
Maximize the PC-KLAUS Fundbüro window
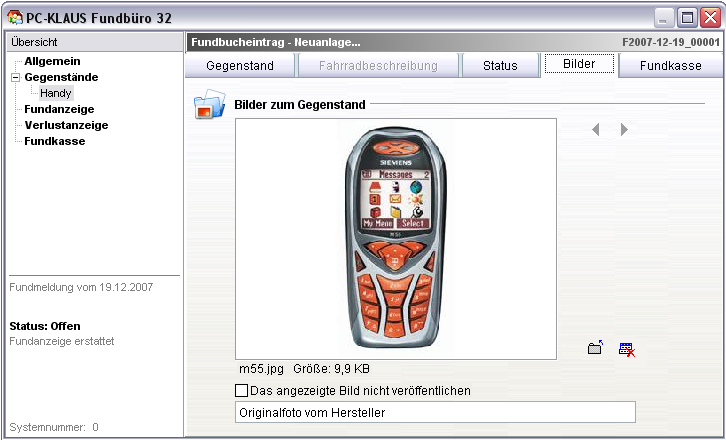687,17
